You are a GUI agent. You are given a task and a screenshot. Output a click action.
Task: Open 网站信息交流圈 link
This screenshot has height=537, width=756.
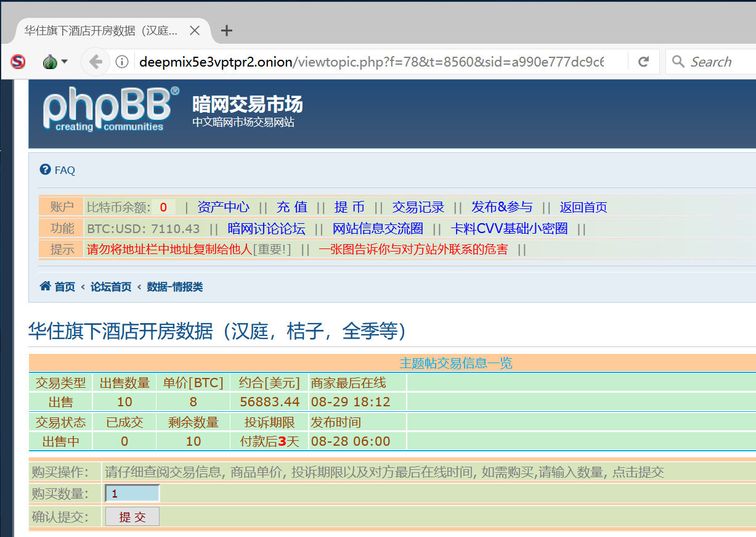pyautogui.click(x=378, y=229)
